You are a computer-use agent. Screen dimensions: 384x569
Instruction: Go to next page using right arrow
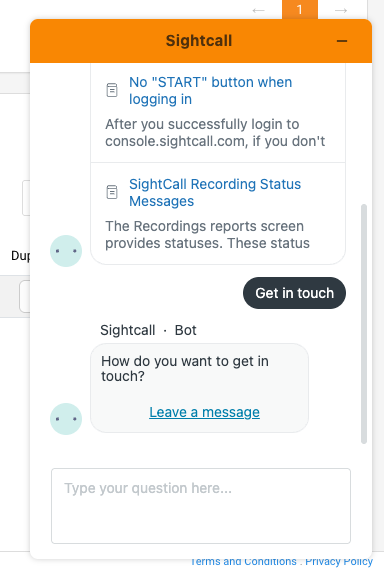340,10
